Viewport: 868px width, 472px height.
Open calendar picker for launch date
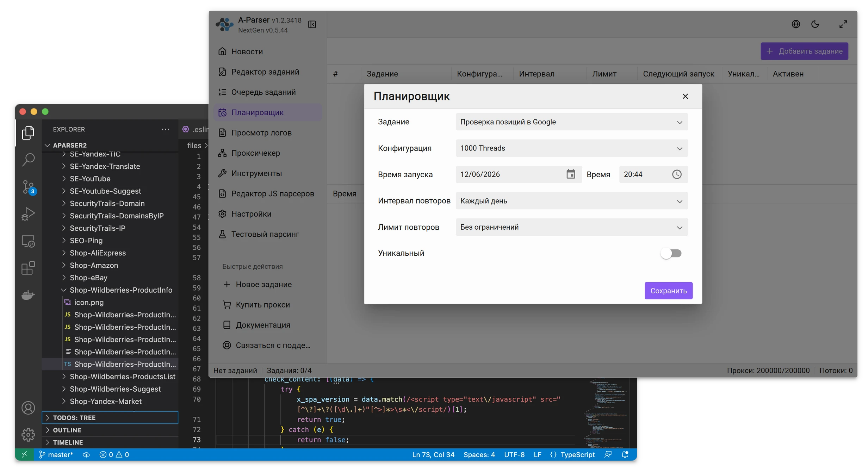[x=571, y=174]
